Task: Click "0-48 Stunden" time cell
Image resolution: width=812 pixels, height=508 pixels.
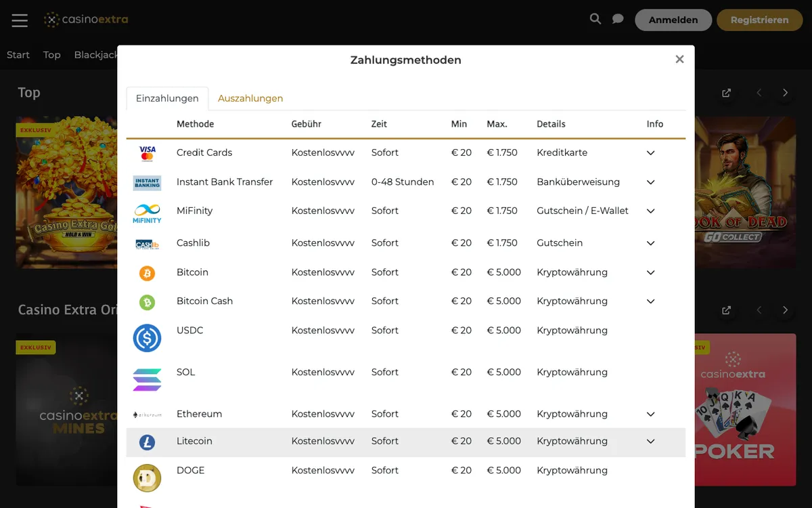Action: click(403, 182)
